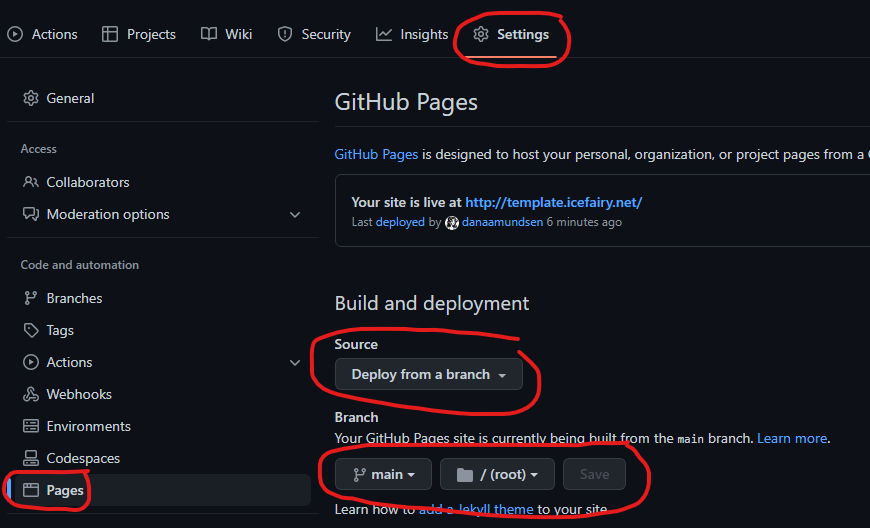Open Collaborators settings page
The image size is (870, 528).
pyautogui.click(x=76, y=182)
